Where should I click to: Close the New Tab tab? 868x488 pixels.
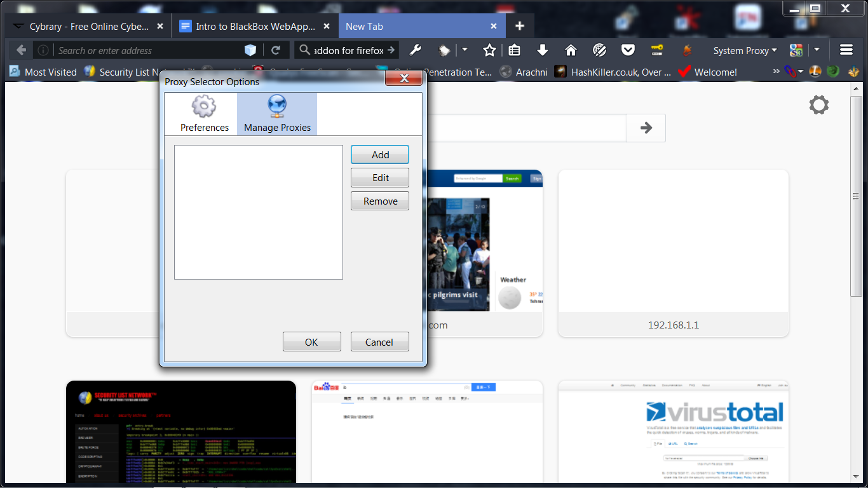(494, 27)
